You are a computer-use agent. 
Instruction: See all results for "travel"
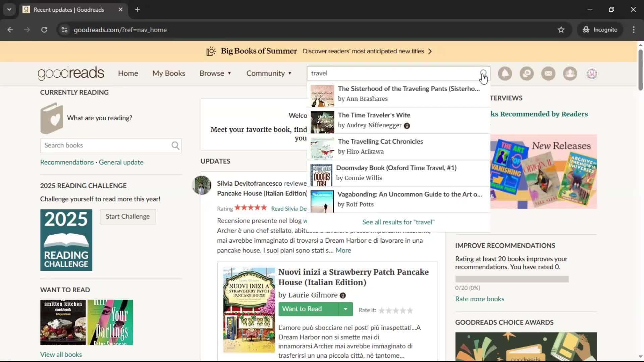(398, 222)
